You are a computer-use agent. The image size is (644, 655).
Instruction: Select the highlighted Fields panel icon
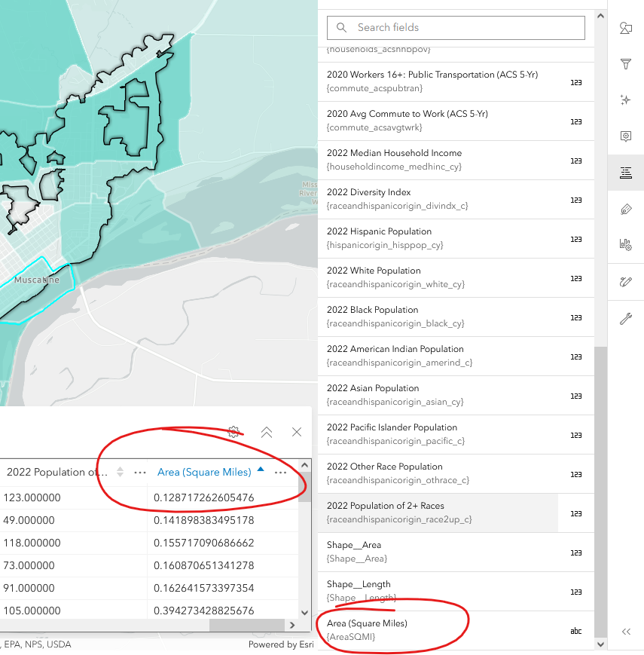click(x=626, y=173)
